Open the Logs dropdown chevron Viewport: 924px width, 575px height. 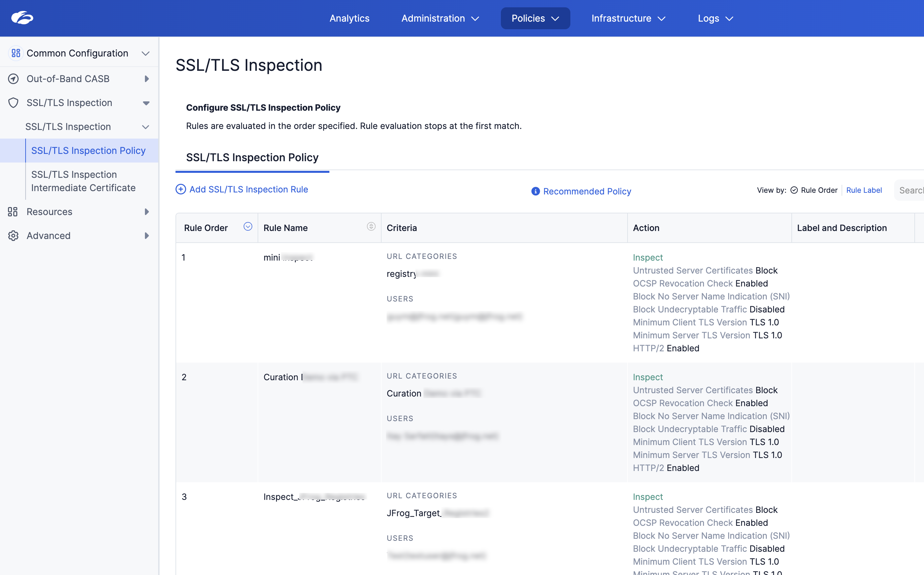point(729,19)
